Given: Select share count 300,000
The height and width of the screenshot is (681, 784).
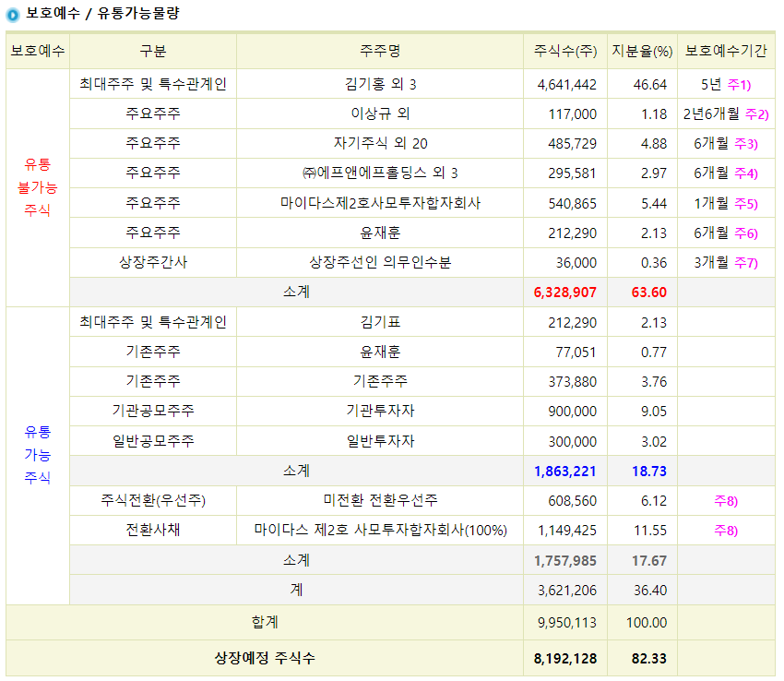Looking at the screenshot, I should tap(573, 441).
